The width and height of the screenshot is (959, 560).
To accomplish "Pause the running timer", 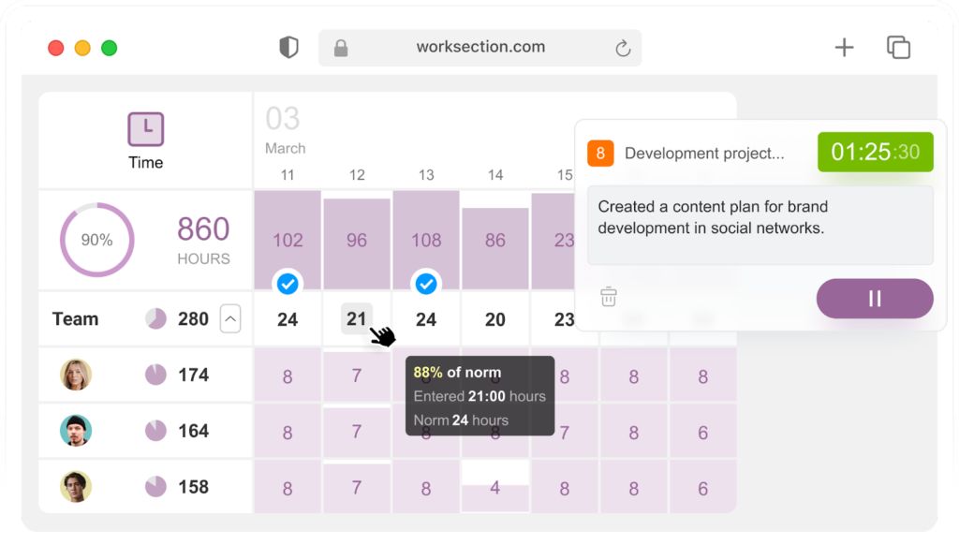I will (875, 299).
